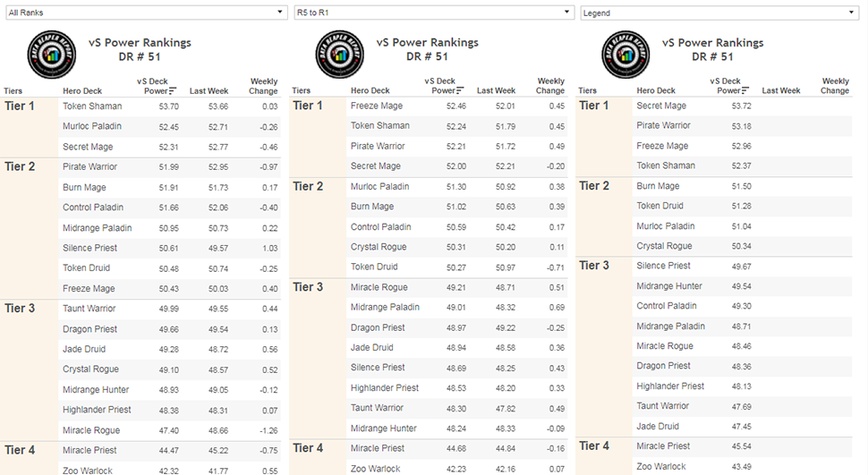
Task: Select Miracle Priest in Legend Tier 4
Action: [x=663, y=445]
